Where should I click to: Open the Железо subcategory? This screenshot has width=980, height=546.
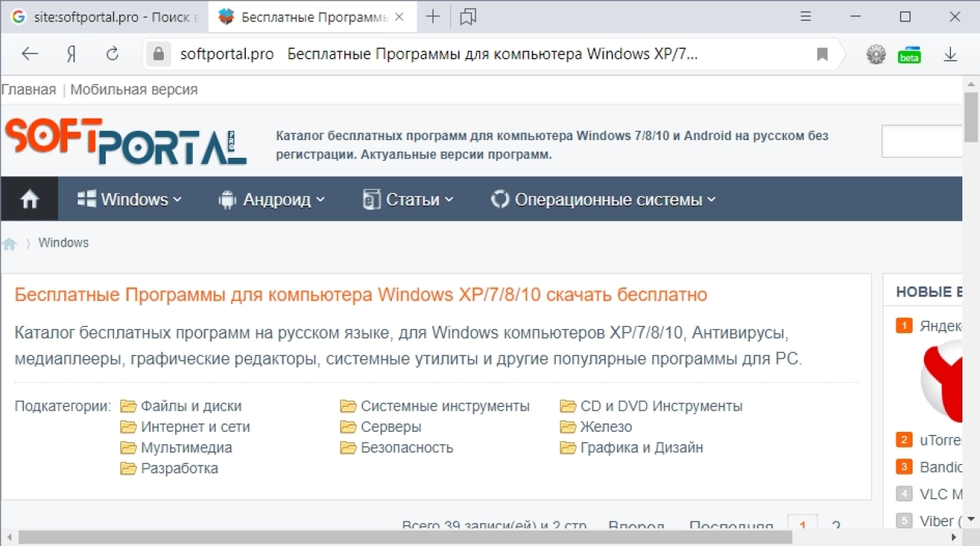click(x=606, y=427)
